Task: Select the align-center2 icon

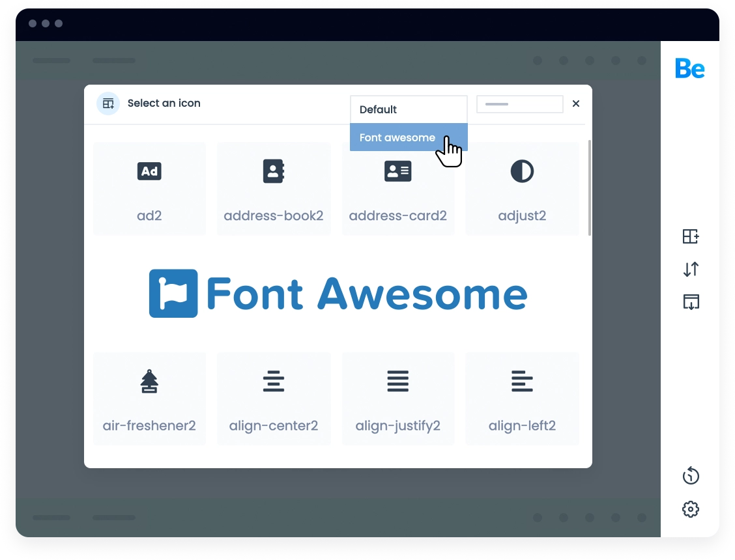Action: [274, 399]
